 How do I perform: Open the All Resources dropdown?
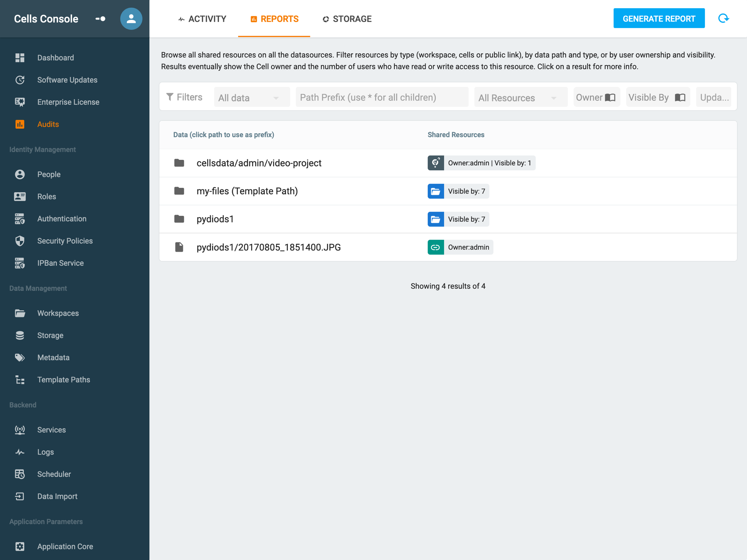pos(521,98)
